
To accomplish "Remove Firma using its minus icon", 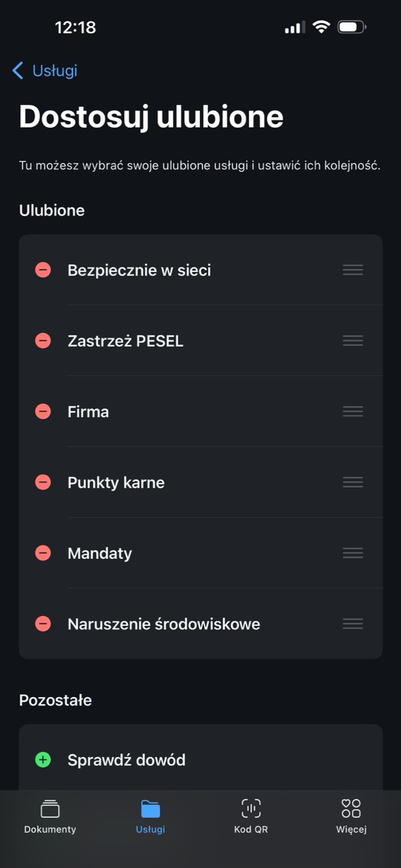I will [43, 412].
